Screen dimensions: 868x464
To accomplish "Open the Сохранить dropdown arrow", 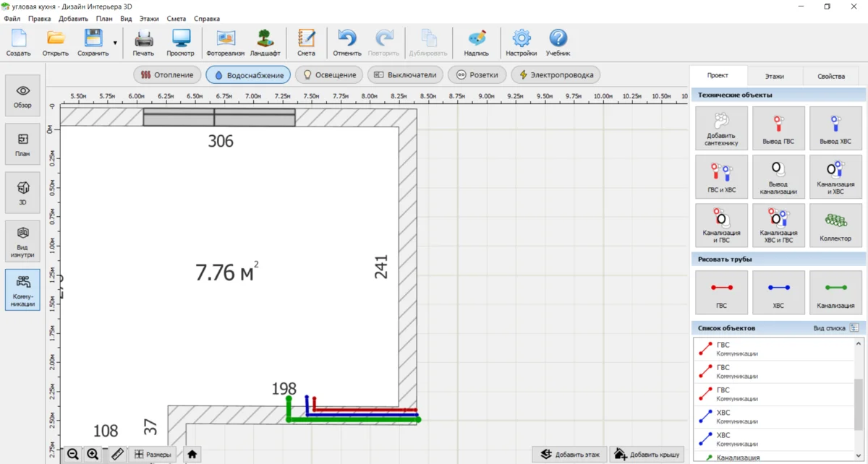I will (115, 43).
